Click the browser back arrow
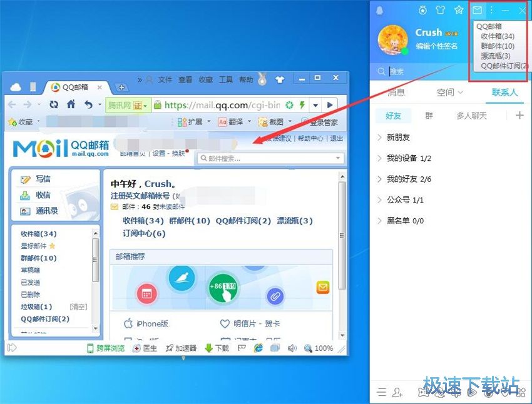 12,104
